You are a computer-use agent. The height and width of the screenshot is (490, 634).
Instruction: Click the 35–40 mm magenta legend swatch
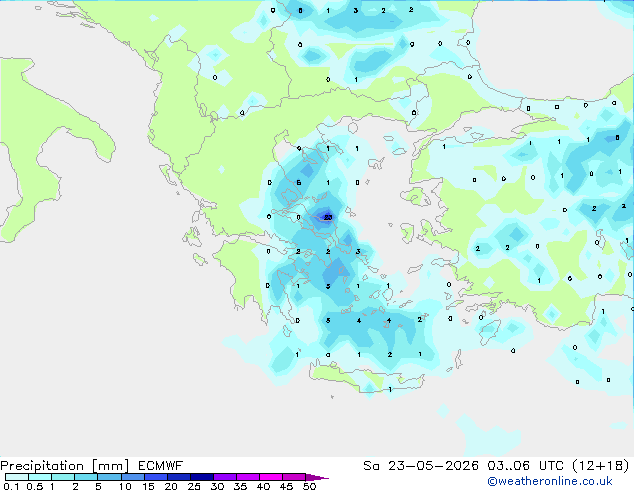click(248, 477)
